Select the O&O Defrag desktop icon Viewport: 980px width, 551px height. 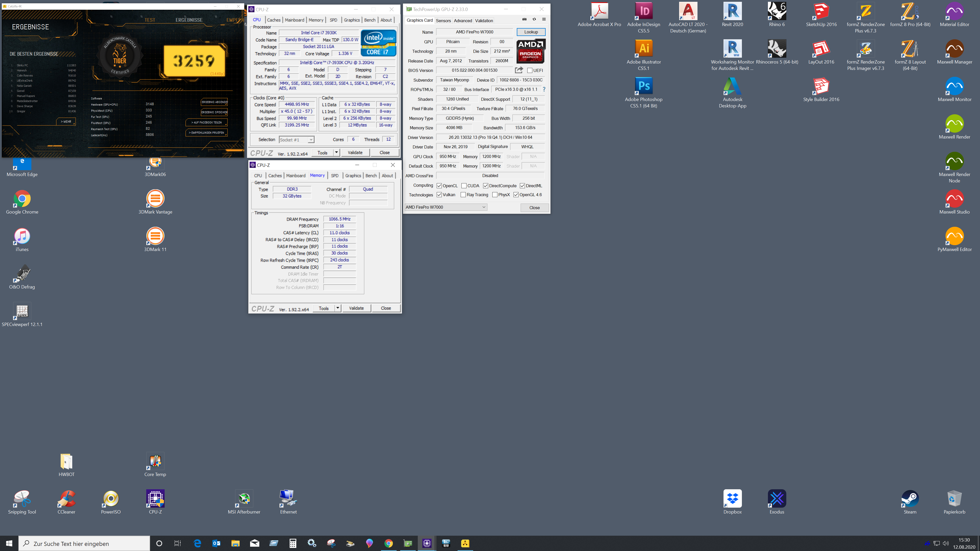tap(22, 277)
